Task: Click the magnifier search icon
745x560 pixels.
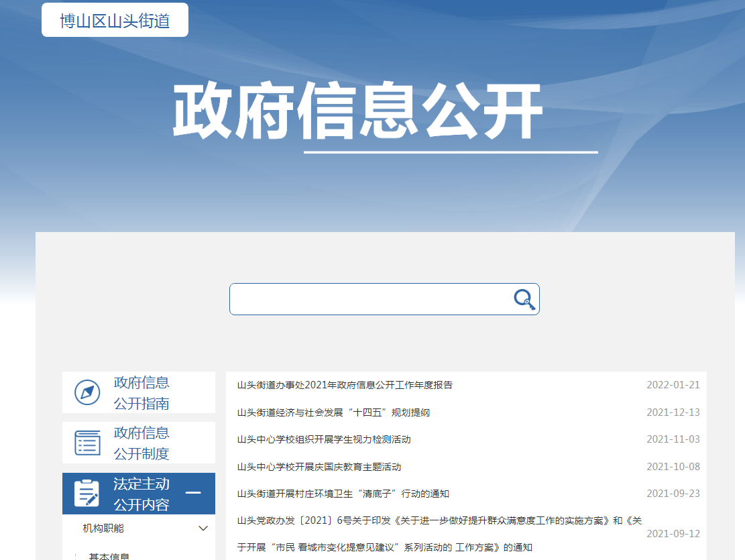Action: (524, 299)
